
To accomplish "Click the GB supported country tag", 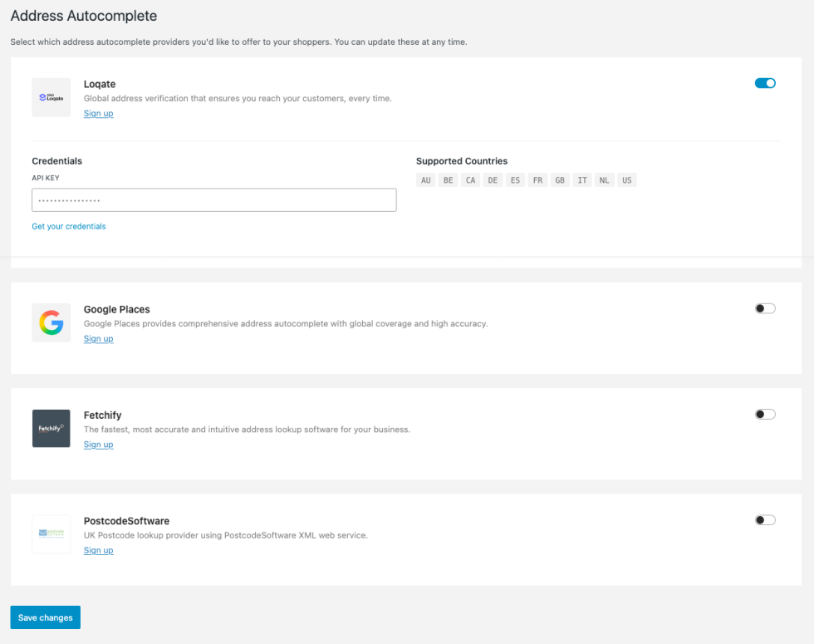I will [560, 180].
